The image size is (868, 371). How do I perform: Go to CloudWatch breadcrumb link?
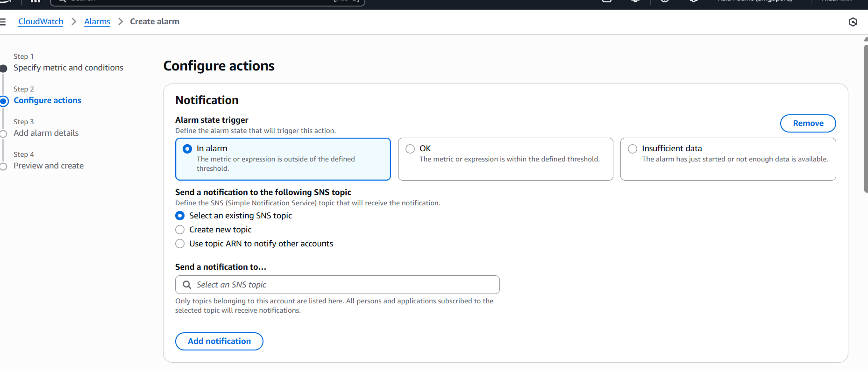pos(41,21)
